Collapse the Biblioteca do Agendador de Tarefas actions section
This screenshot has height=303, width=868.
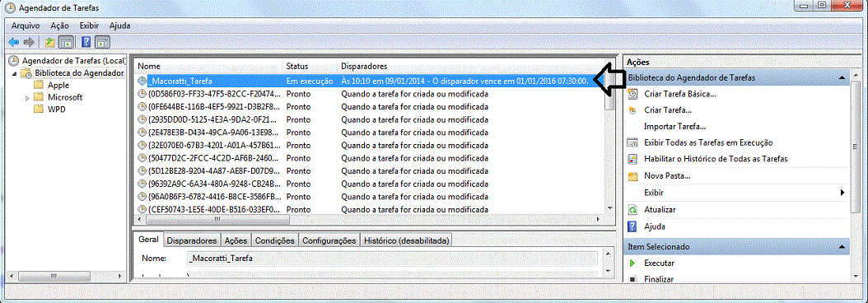[842, 78]
